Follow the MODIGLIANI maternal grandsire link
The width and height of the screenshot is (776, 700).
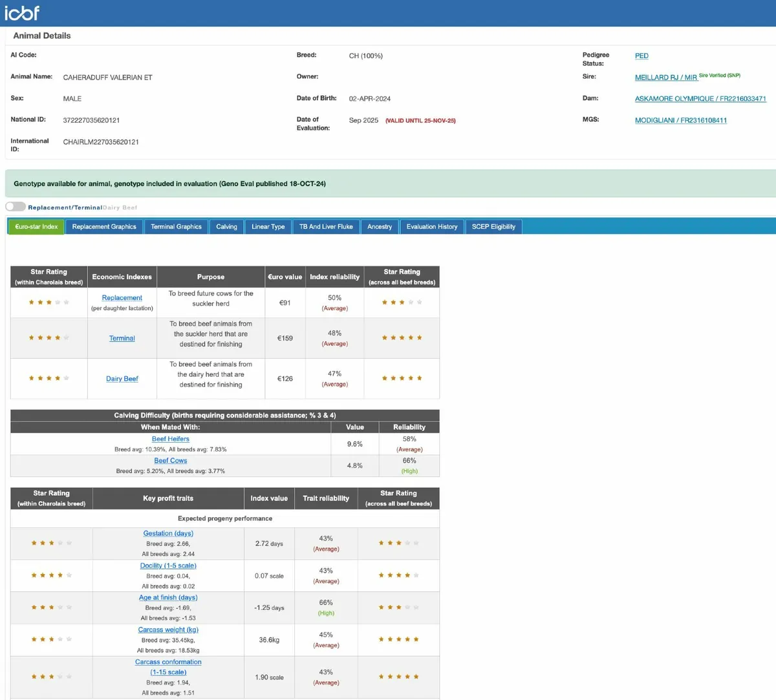click(x=681, y=120)
